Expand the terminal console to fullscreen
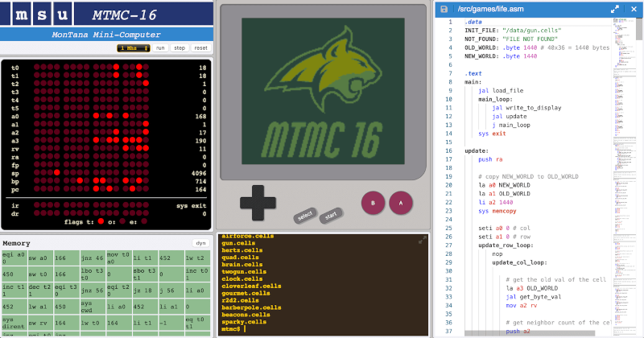The image size is (644, 338). coord(423,241)
